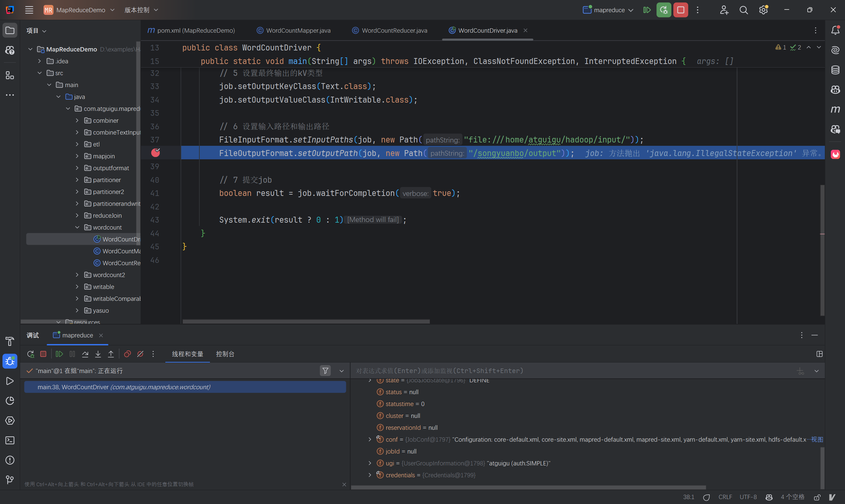Toggle the threads filter button
Screen dimensions: 845x504
(325, 370)
